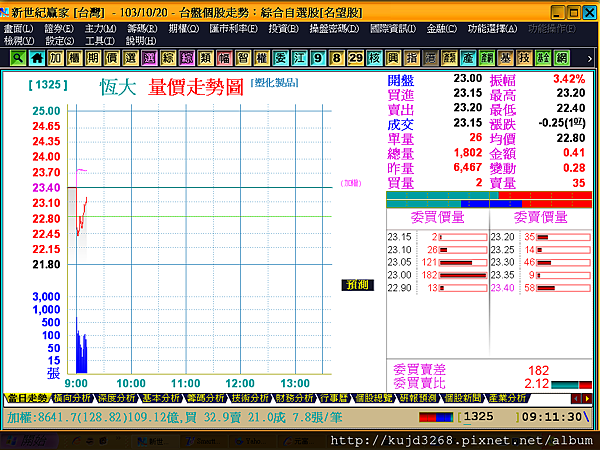Click the stock code field showing 1325

click(489, 417)
